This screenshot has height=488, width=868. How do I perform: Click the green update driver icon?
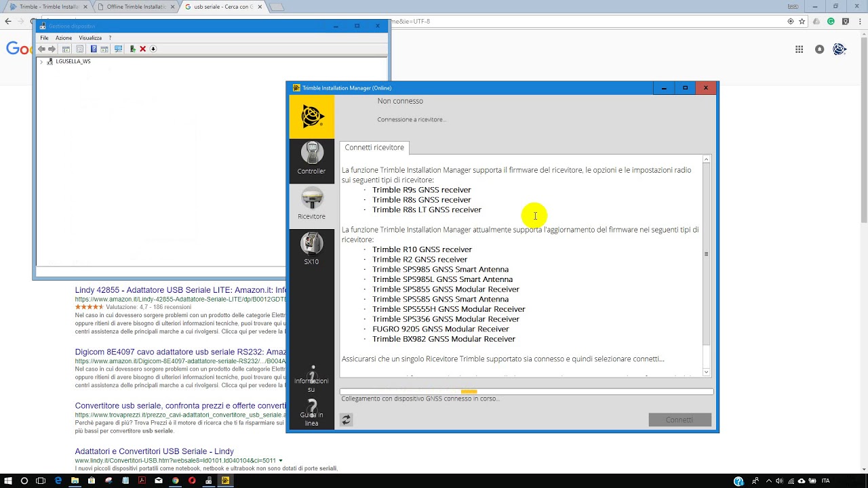133,49
